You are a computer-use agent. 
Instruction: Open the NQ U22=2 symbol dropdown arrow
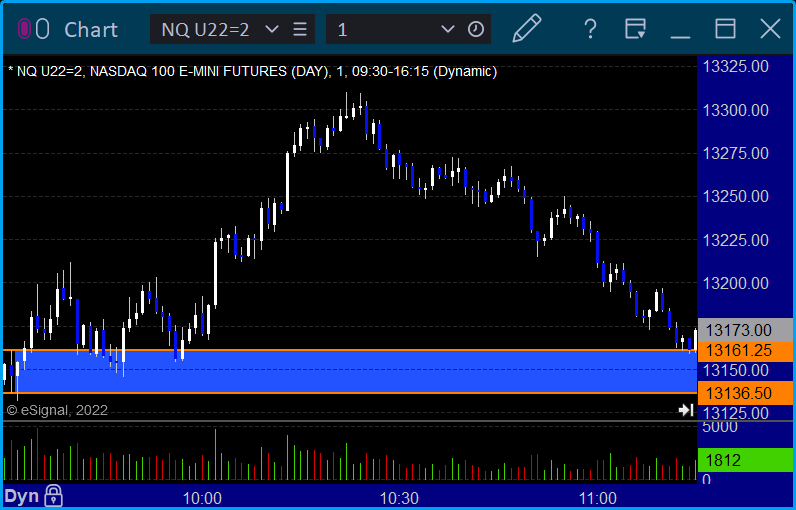click(272, 29)
